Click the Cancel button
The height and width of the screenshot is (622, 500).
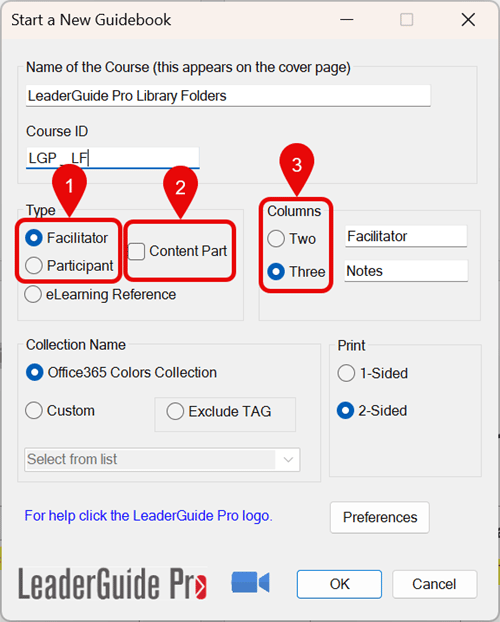click(x=435, y=584)
